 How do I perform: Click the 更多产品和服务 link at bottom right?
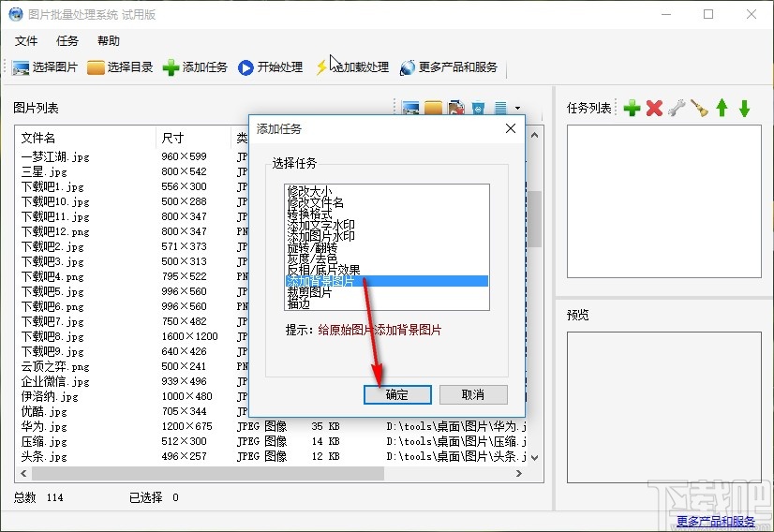pos(715,521)
